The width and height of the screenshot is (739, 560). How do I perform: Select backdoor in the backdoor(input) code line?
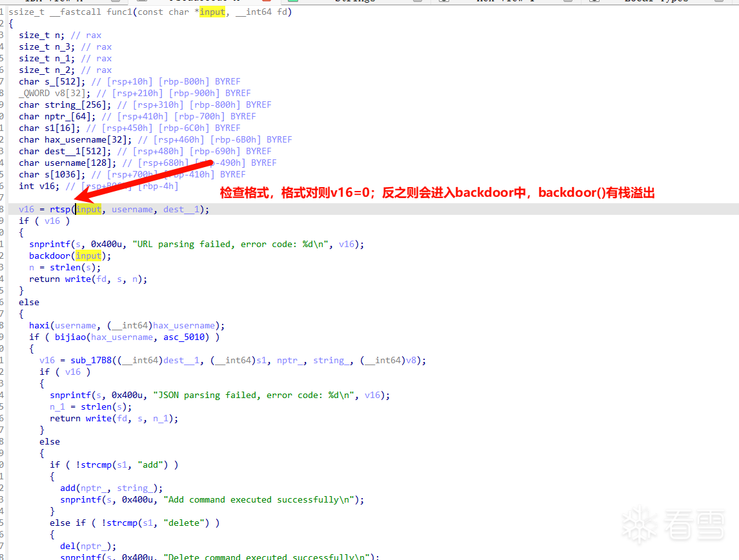[x=50, y=255]
